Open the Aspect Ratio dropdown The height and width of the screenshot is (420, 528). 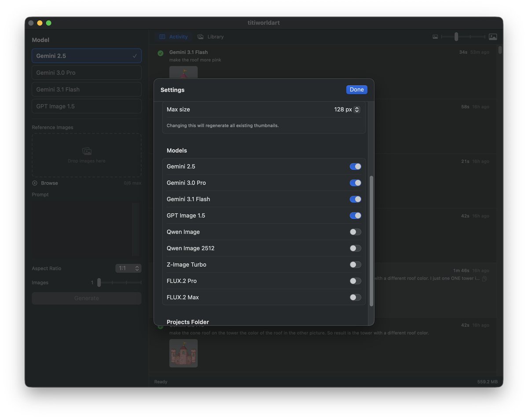tap(128, 268)
